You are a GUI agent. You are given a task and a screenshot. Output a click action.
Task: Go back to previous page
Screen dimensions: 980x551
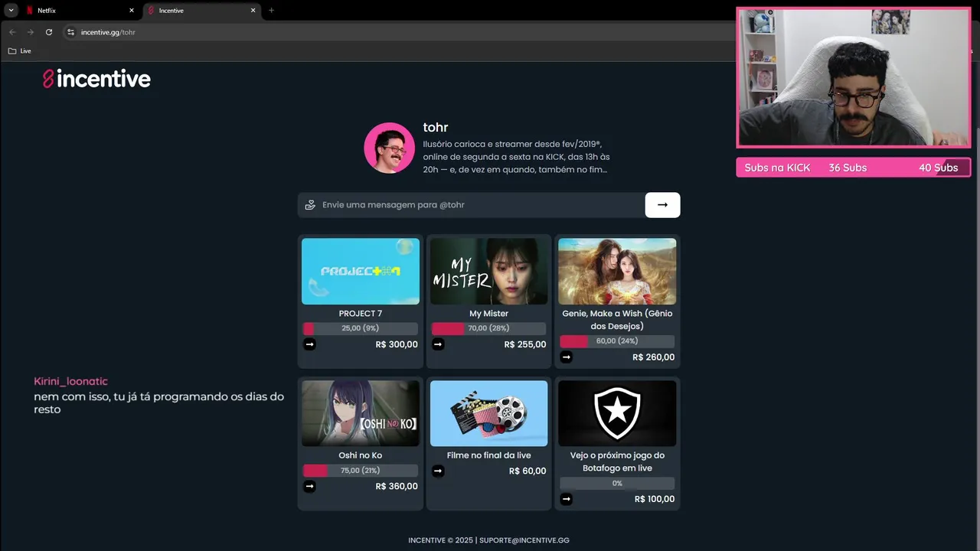(12, 32)
